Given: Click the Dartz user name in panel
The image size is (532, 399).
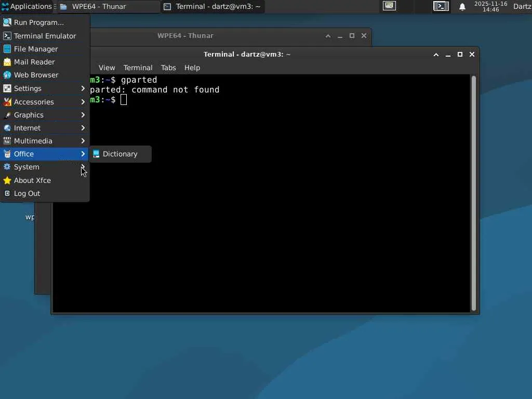Looking at the screenshot, I should 522,6.
